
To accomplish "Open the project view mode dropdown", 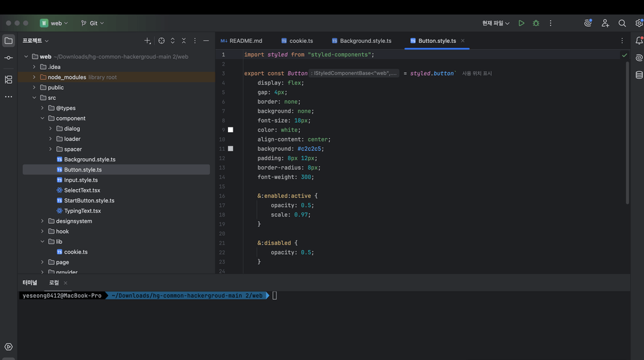I will 36,41.
